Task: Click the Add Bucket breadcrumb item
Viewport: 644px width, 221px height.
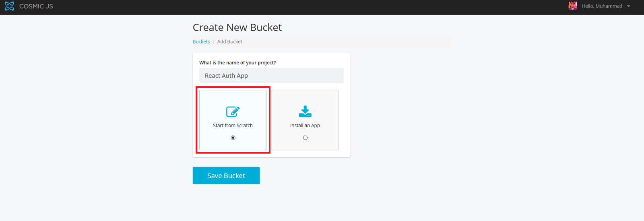Action: [230, 42]
